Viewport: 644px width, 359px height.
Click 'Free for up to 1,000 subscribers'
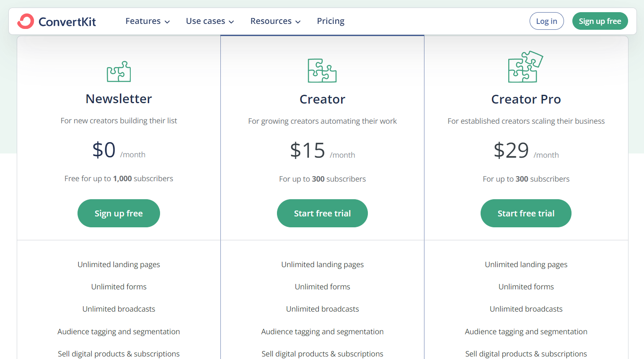pos(119,179)
